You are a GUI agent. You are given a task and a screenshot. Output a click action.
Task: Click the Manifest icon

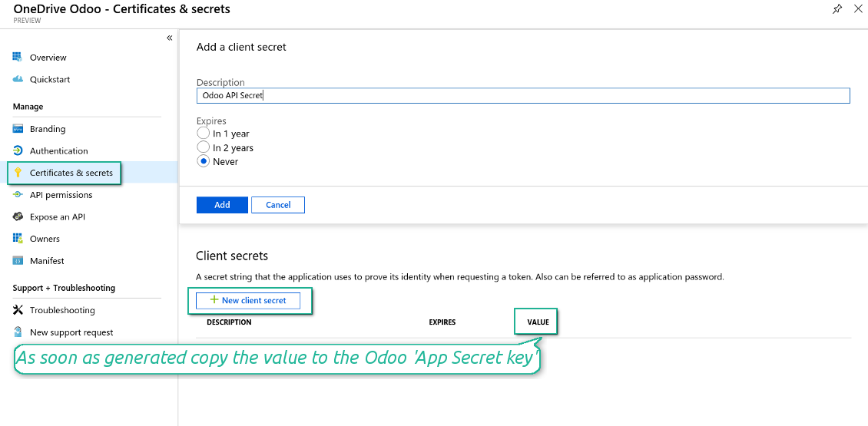18,261
